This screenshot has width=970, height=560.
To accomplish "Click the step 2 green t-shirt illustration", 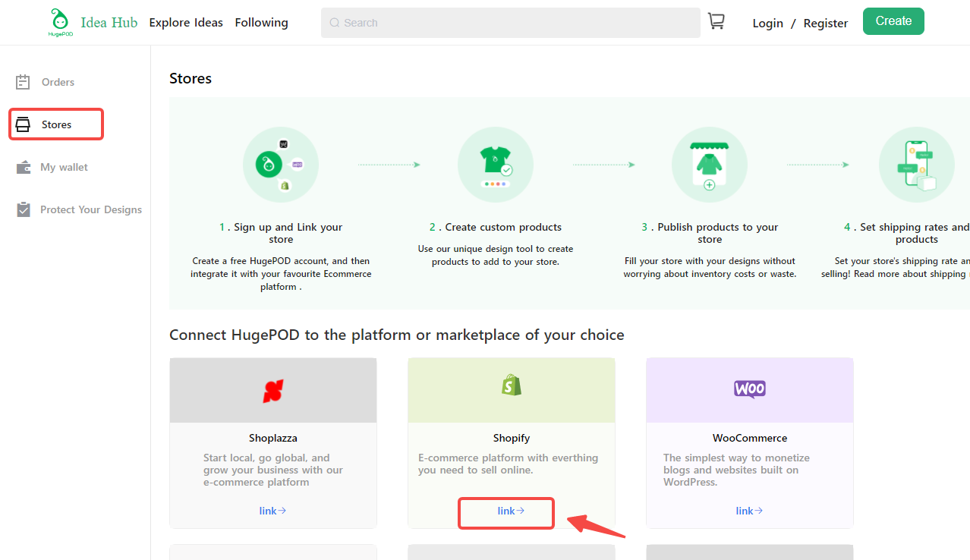I will click(x=496, y=165).
